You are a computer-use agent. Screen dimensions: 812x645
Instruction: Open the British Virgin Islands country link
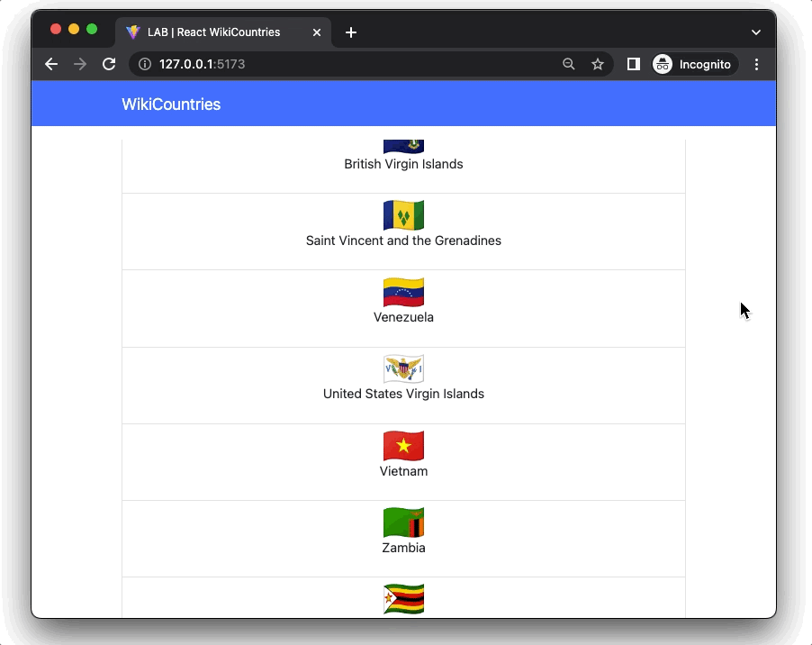click(403, 164)
